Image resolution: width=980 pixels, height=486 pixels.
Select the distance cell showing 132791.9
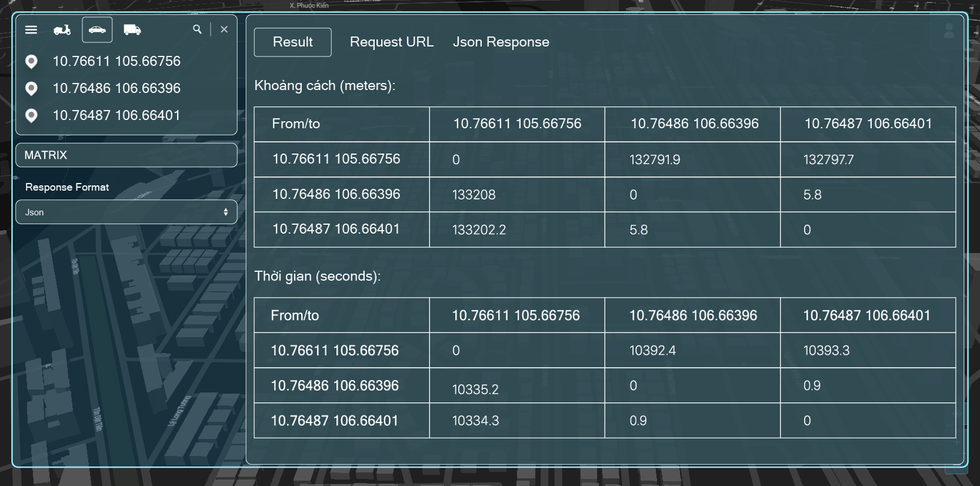[655, 160]
